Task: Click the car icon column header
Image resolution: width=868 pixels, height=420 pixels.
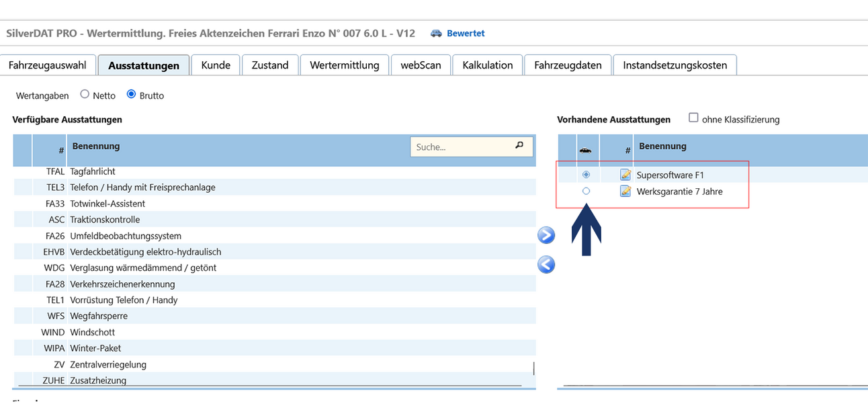Action: [x=585, y=150]
